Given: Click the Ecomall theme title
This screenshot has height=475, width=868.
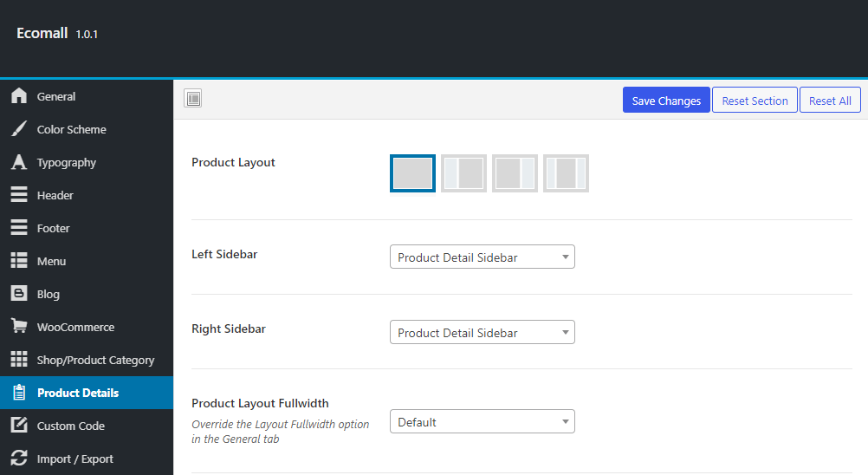Looking at the screenshot, I should [x=42, y=33].
